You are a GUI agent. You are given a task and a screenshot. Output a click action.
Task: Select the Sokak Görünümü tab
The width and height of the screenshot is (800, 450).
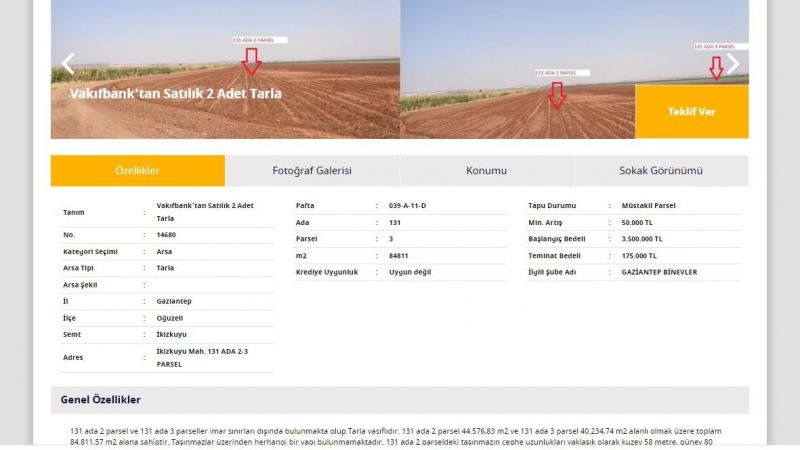[x=661, y=171]
